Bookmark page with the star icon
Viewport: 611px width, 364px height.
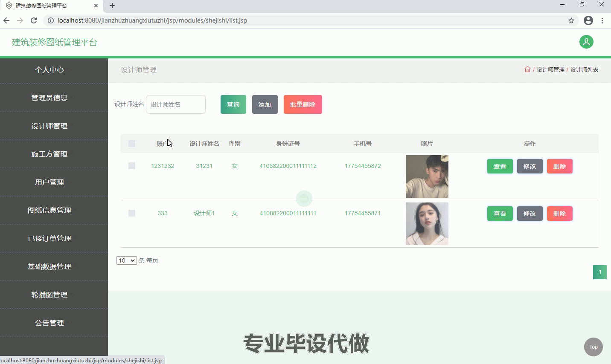[x=571, y=20]
